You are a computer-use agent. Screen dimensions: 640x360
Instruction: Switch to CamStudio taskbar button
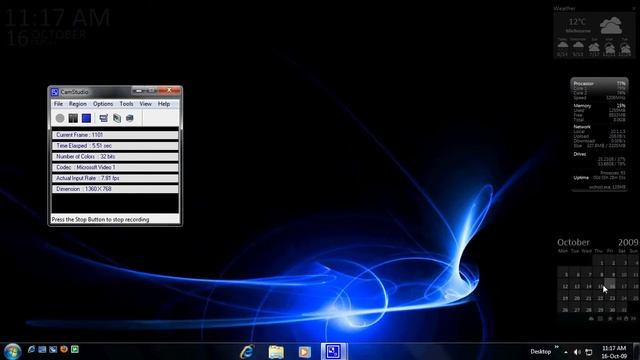333,352
